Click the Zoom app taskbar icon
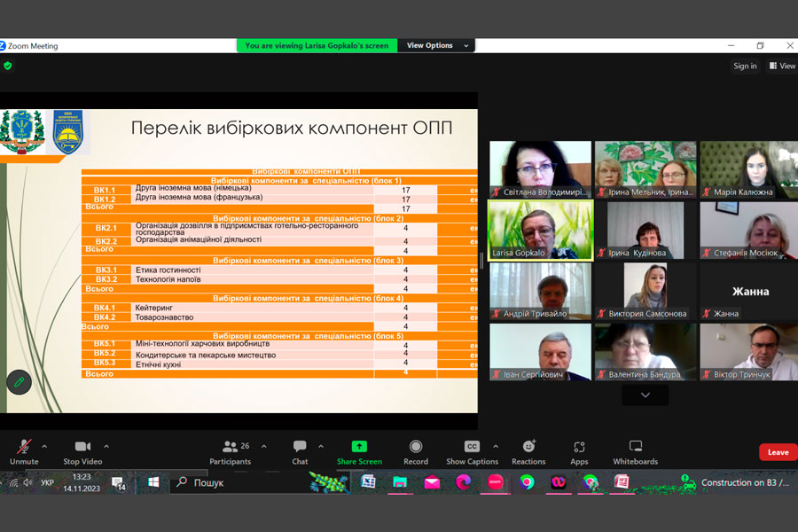This screenshot has height=532, width=798. (x=495, y=482)
